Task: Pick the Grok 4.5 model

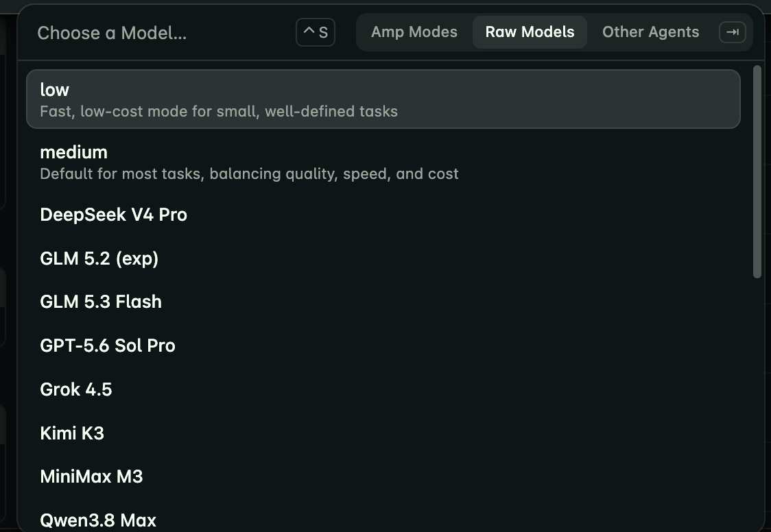Action: [x=383, y=389]
